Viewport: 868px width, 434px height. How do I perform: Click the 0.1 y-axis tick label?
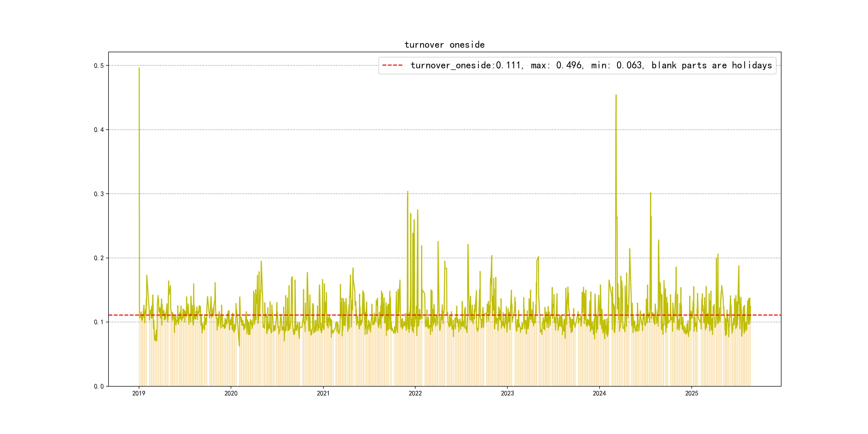click(99, 322)
